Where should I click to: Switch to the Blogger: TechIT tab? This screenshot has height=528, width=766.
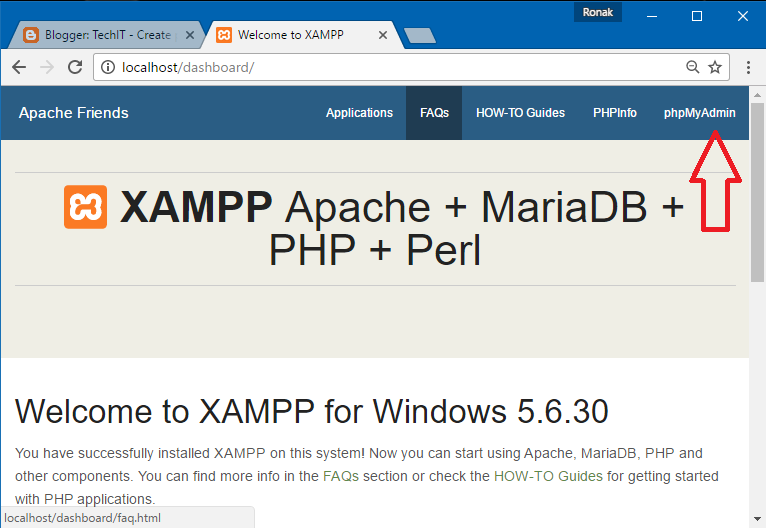click(x=105, y=35)
